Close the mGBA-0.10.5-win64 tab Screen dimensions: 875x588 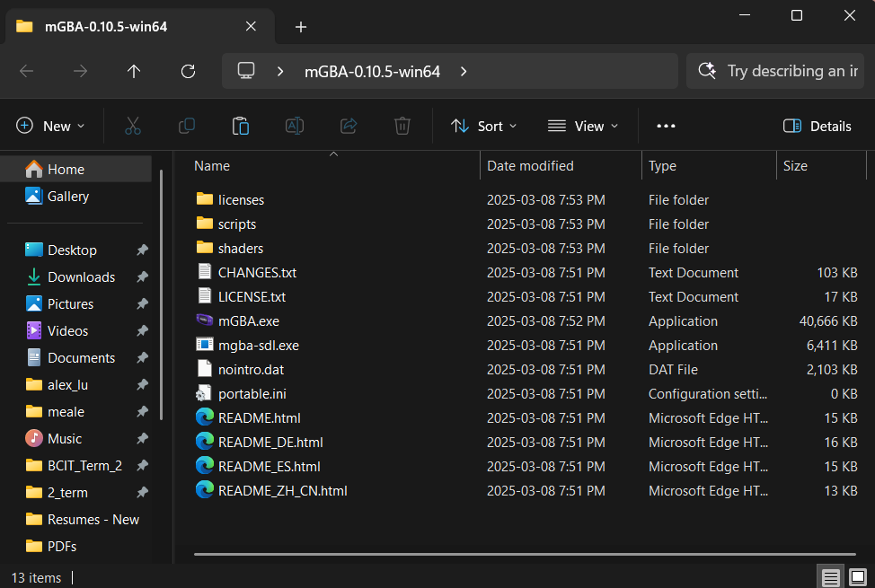tap(252, 26)
